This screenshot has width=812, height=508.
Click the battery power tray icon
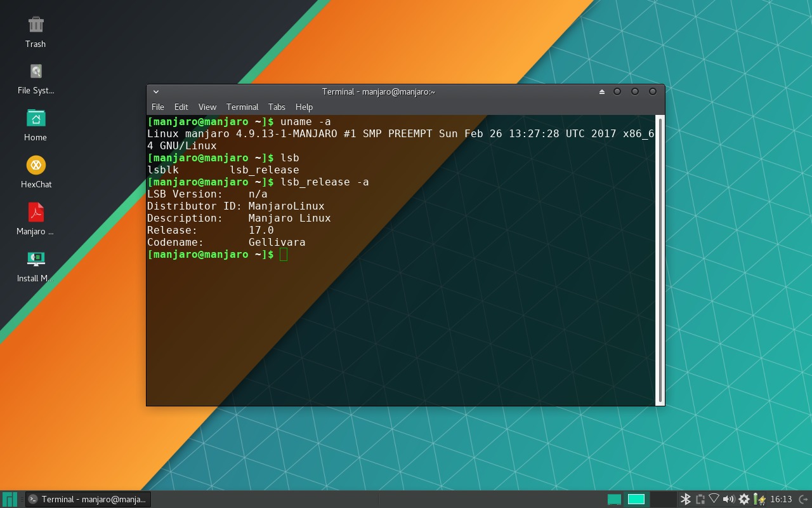[x=759, y=499]
